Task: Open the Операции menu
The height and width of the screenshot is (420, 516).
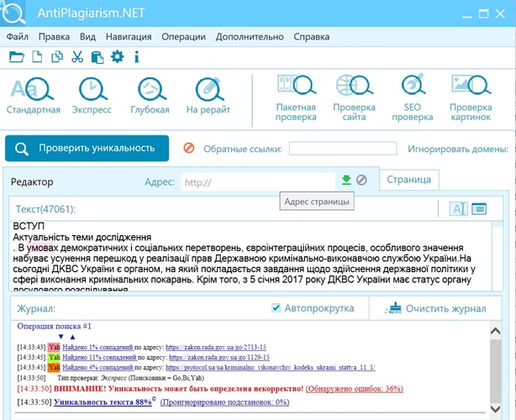Action: click(184, 36)
